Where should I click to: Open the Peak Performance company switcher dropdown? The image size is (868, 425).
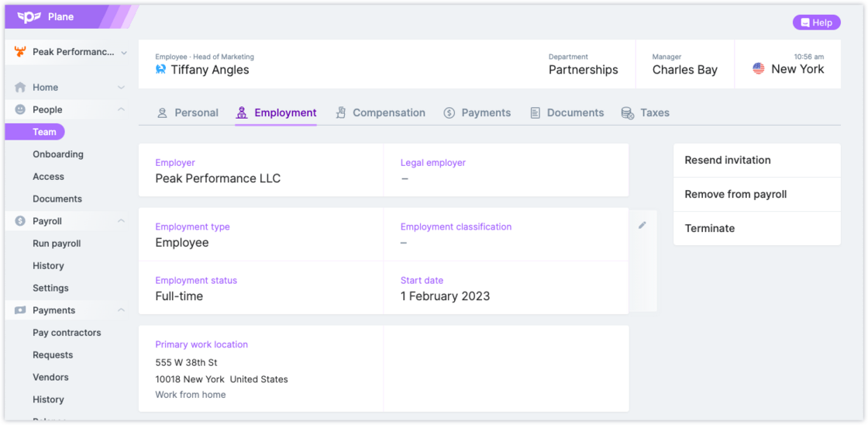click(x=70, y=52)
